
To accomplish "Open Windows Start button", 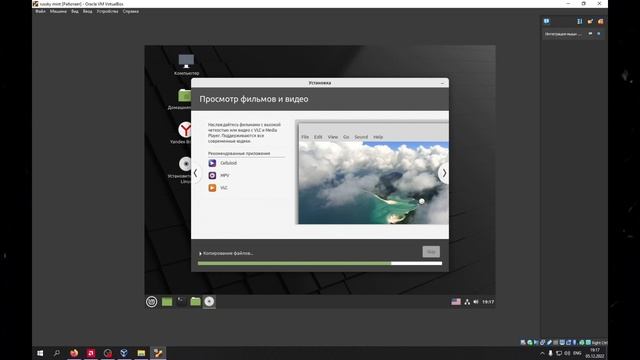I will (40, 353).
